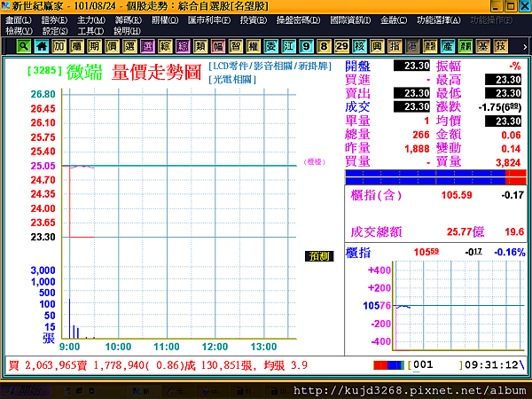Click the 預測 forecast button
532x399 pixels.
pyautogui.click(x=319, y=256)
